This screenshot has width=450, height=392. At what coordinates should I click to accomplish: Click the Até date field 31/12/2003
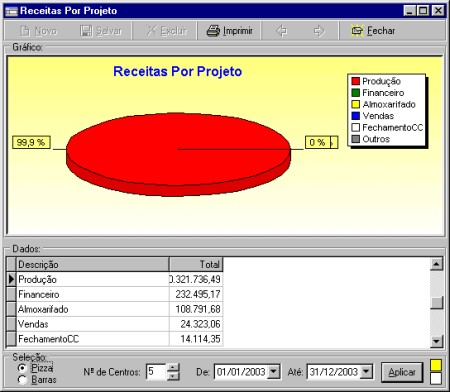pos(333,372)
